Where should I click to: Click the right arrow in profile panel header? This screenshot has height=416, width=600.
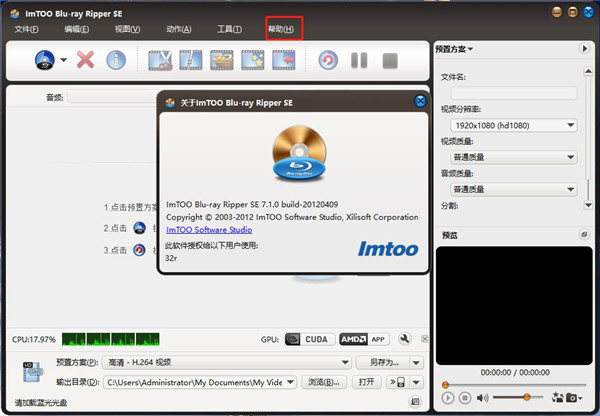pos(584,49)
